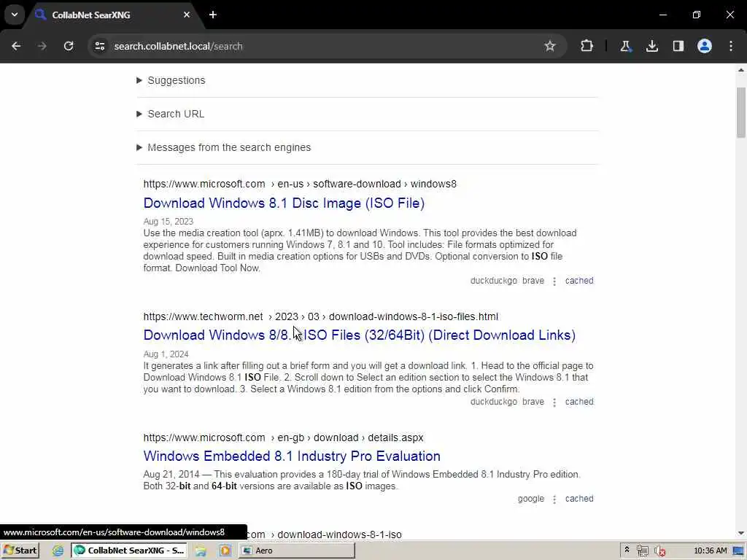Click microsoft.com software-download windows8 URL text
The height and width of the screenshot is (560, 747).
pyautogui.click(x=300, y=184)
